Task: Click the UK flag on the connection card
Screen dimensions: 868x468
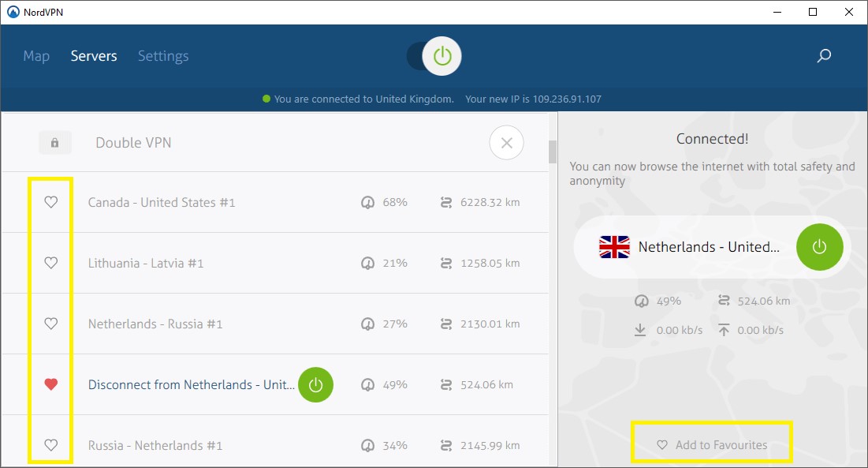Action: tap(614, 247)
